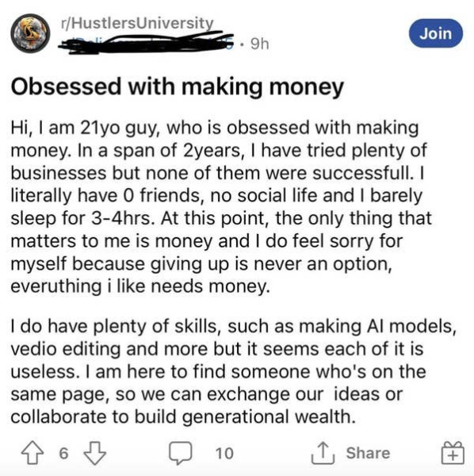Downvote the post with the down arrow
The width and height of the screenshot is (474, 476).
[x=95, y=453]
